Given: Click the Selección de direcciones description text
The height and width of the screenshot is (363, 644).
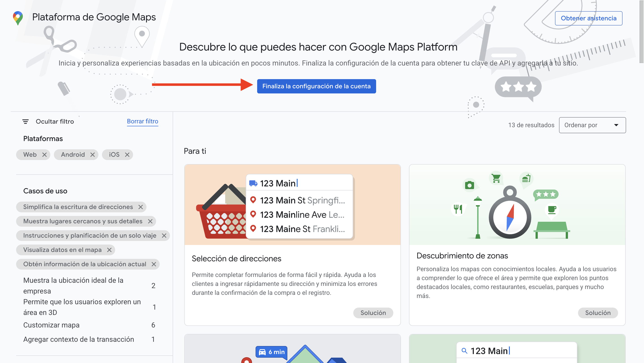Looking at the screenshot, I should point(284,284).
